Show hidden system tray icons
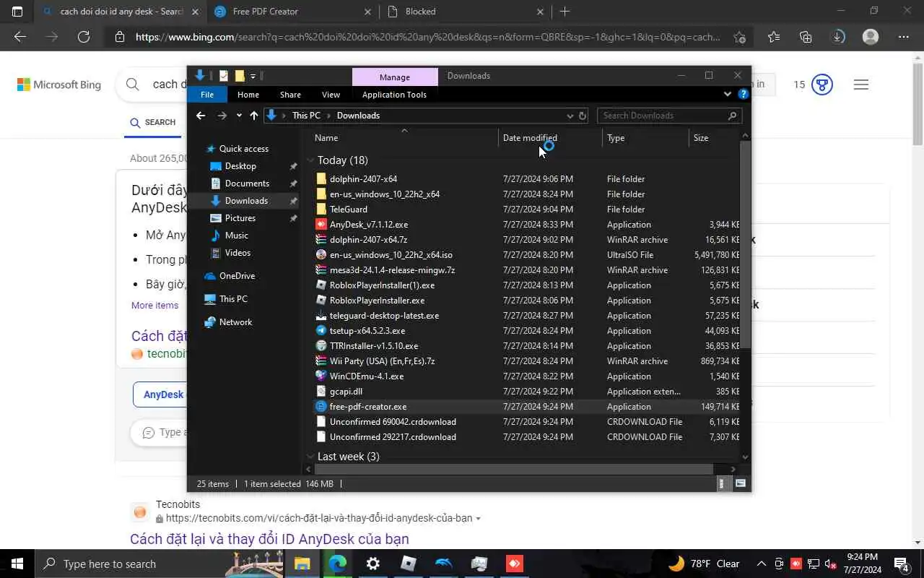The height and width of the screenshot is (578, 924). (761, 564)
